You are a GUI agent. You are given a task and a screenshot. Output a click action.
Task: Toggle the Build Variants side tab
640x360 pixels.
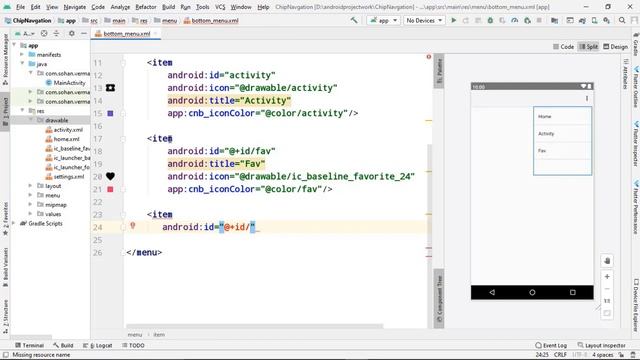tap(5, 267)
